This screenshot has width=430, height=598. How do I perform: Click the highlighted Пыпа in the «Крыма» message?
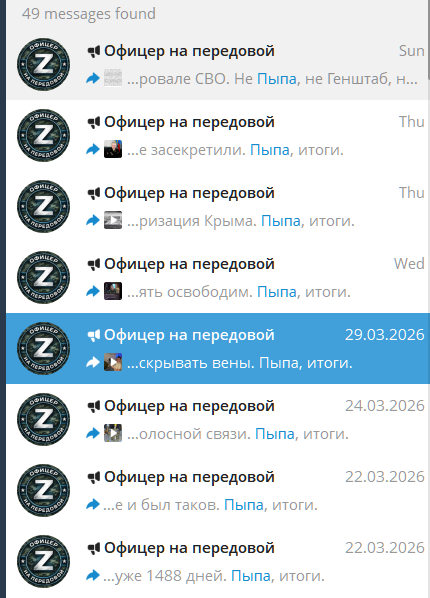(x=281, y=221)
